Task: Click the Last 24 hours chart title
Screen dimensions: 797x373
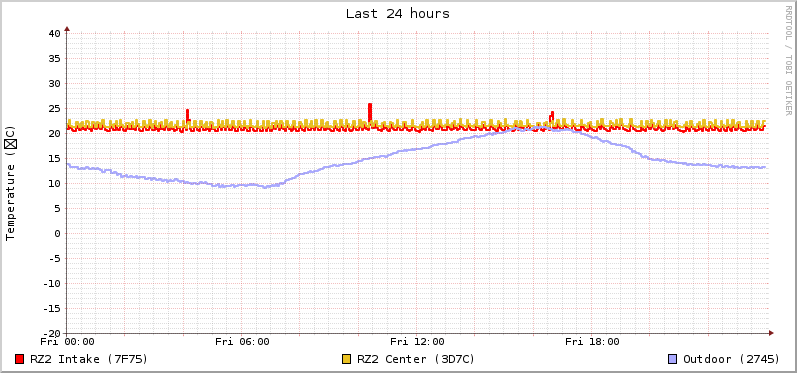Action: (398, 14)
